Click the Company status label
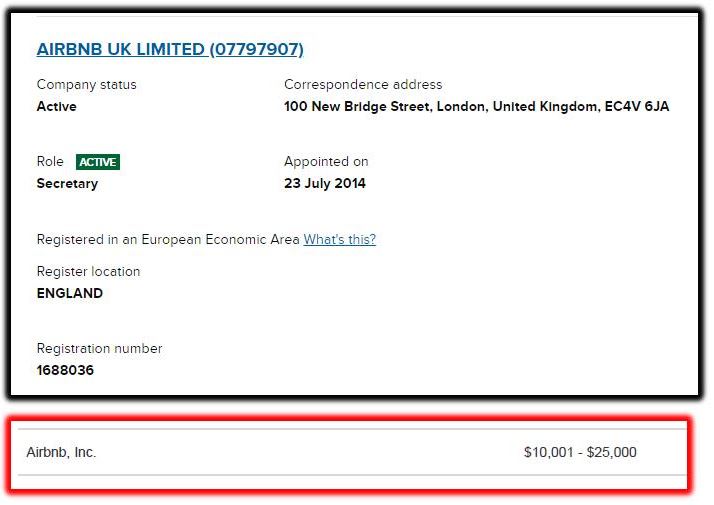Viewport: 714px width, 505px height. 87,85
